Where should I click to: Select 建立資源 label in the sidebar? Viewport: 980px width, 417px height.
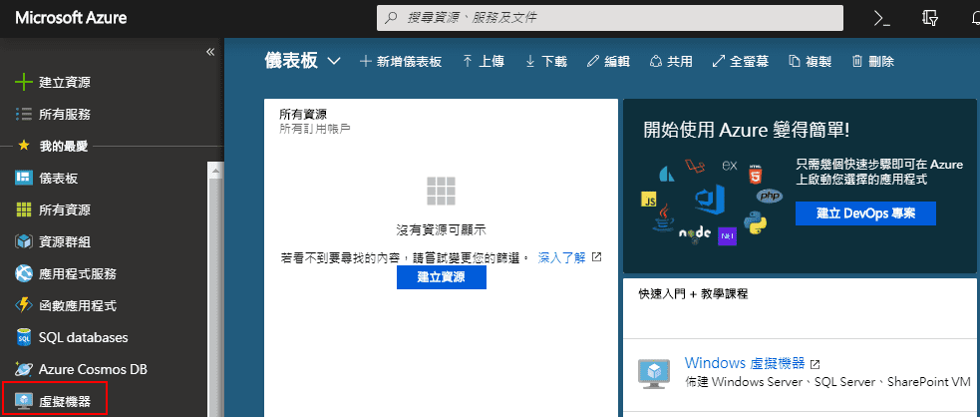[x=65, y=83]
